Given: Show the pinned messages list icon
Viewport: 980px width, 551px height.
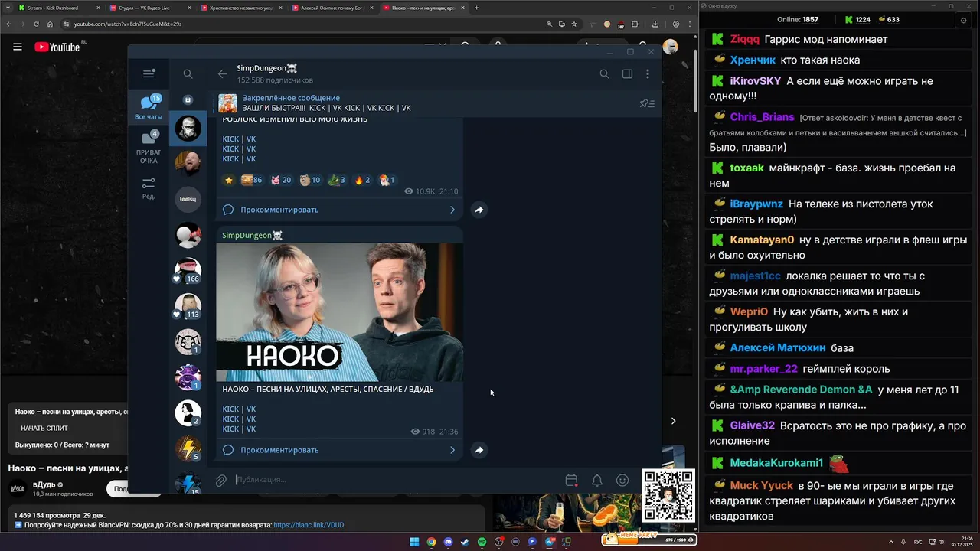Looking at the screenshot, I should point(647,103).
